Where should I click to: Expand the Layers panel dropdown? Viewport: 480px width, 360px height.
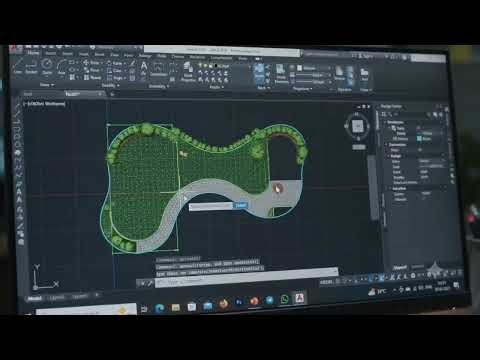point(216,87)
